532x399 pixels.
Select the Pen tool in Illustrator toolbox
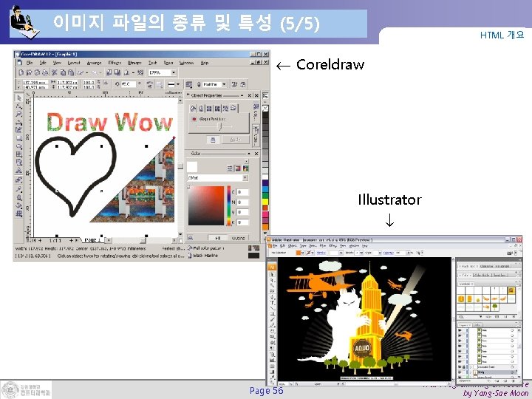tap(272, 297)
